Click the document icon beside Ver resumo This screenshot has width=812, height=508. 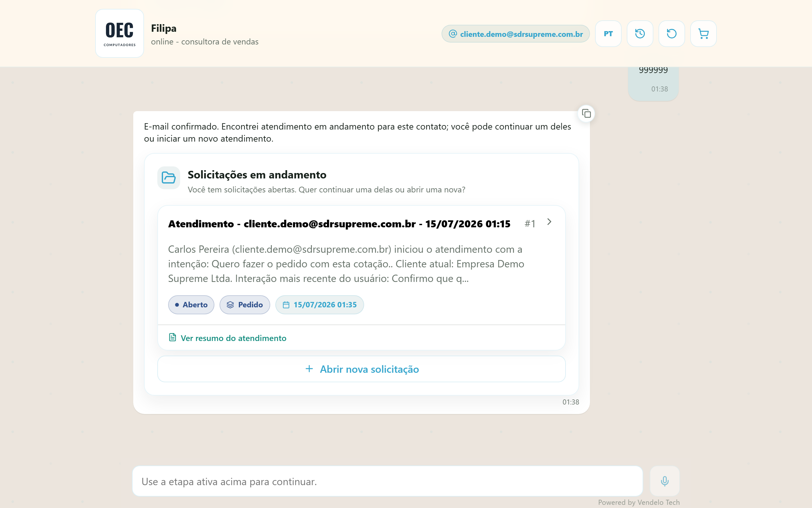click(x=172, y=337)
